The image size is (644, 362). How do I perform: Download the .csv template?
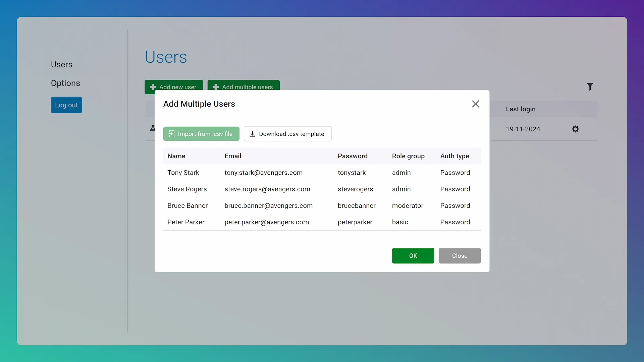287,134
